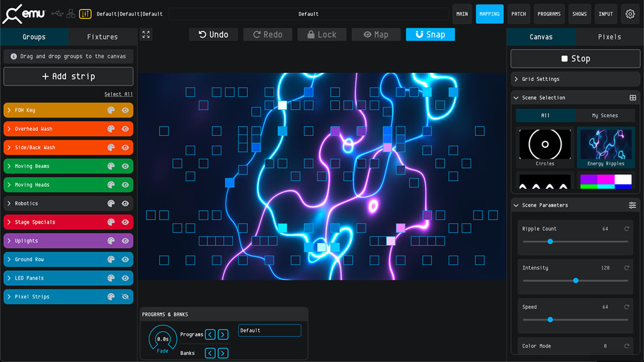
Task: Expand the Grid Settings section
Action: click(516, 79)
